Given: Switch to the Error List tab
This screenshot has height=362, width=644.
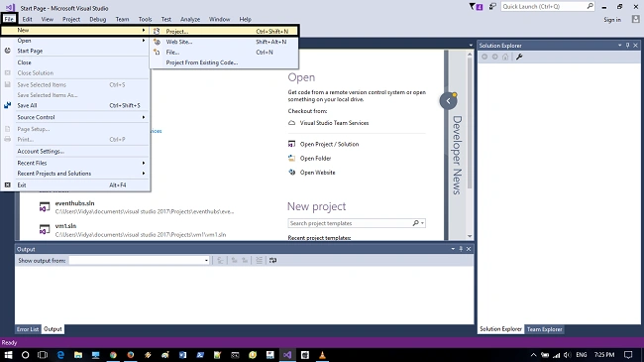Looking at the screenshot, I should (28, 329).
